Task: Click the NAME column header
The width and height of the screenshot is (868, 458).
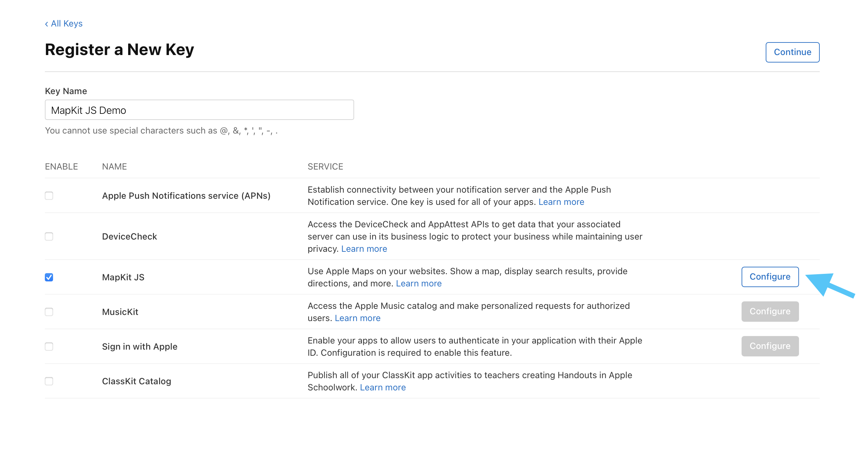Action: pyautogui.click(x=114, y=166)
